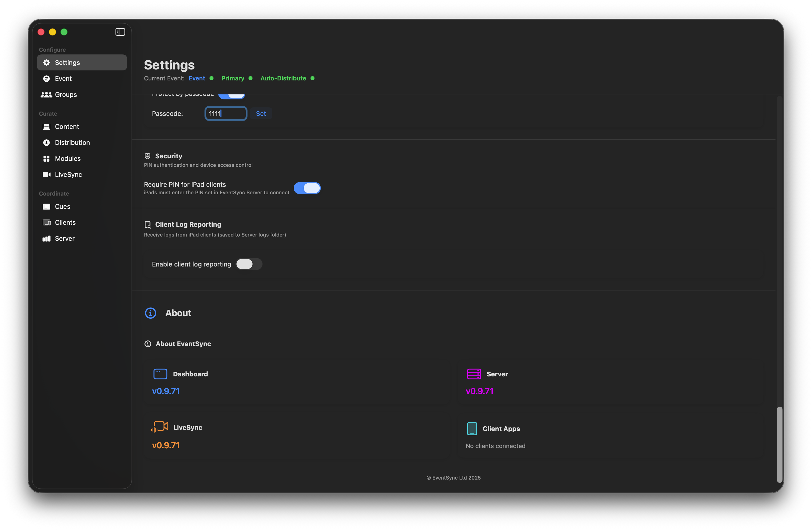Click the Dashboard window icon
812x530 pixels.
[160, 374]
